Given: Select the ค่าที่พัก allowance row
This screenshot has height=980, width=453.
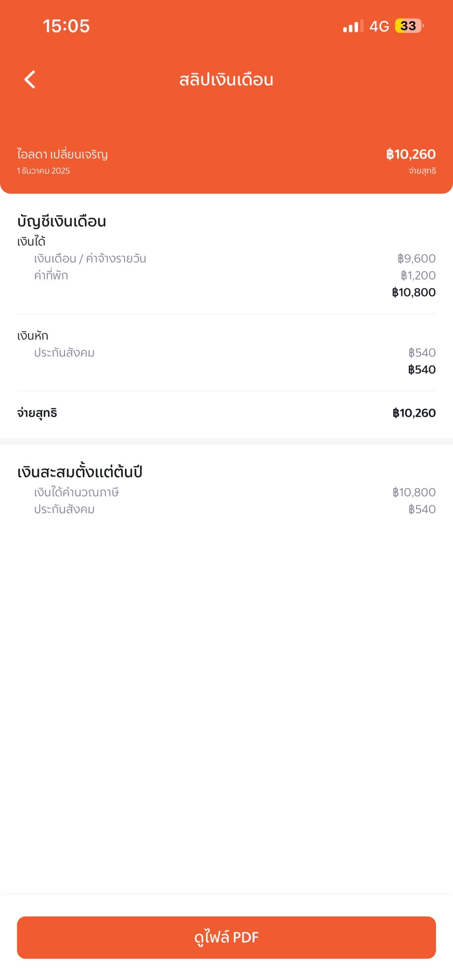Looking at the screenshot, I should [x=51, y=275].
